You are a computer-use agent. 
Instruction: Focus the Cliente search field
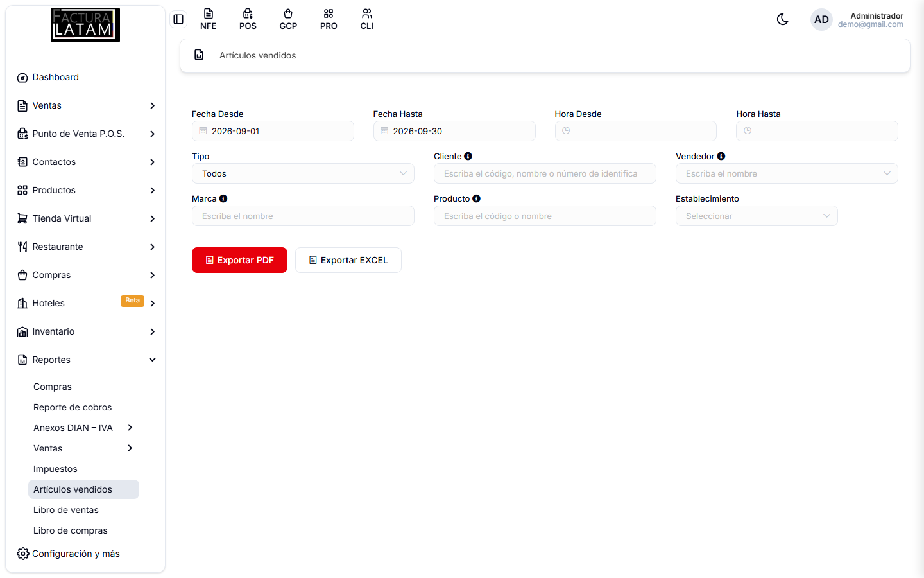(545, 173)
